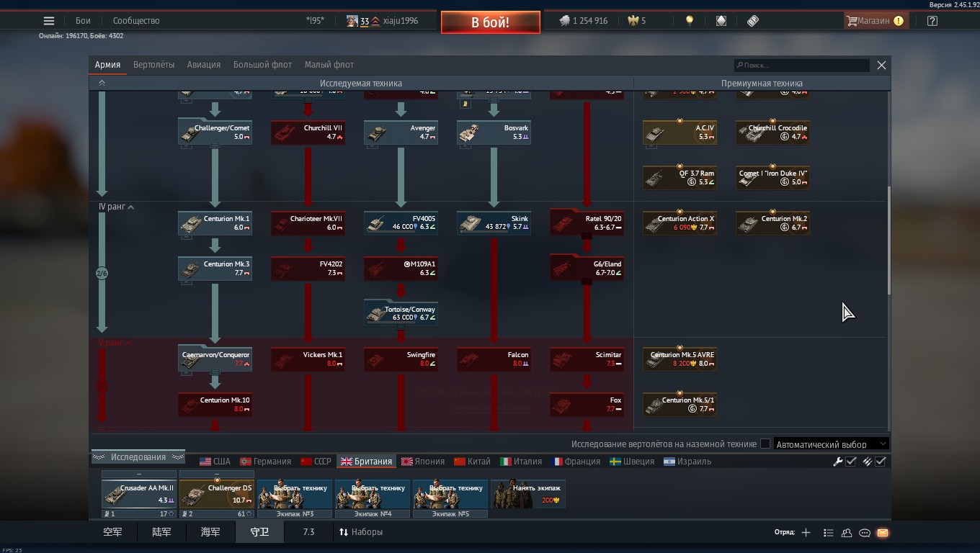The image size is (980, 553).
Task: Collapse the IV ранг section
Action: click(117, 207)
